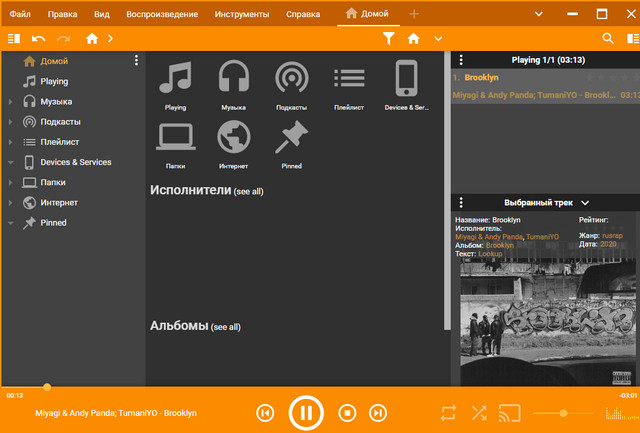Open the Инструменты menu
640x433 pixels.
click(x=241, y=14)
